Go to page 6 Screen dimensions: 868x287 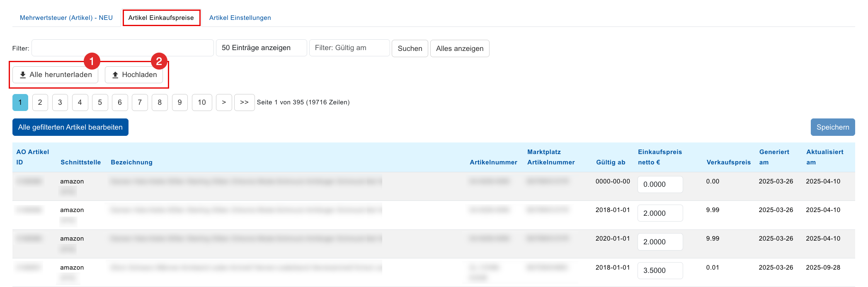pos(120,102)
